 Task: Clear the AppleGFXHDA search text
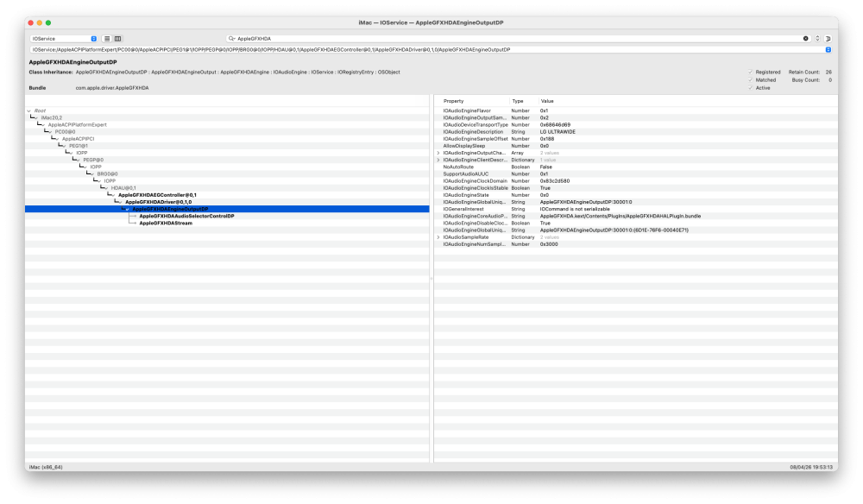[805, 39]
